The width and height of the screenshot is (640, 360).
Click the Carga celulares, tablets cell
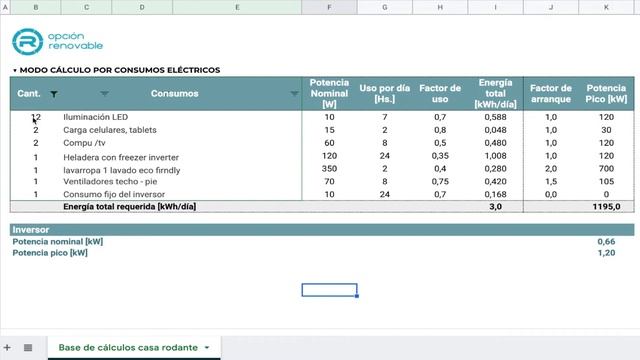point(110,130)
